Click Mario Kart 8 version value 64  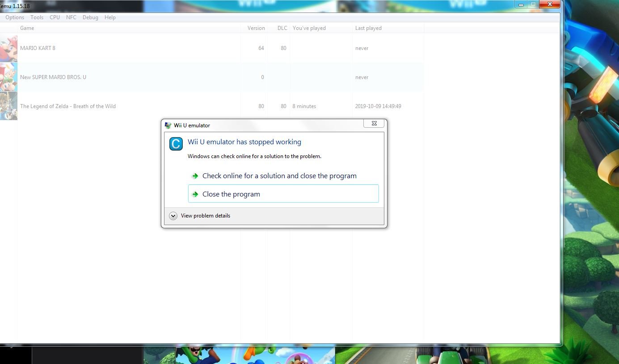coord(261,48)
